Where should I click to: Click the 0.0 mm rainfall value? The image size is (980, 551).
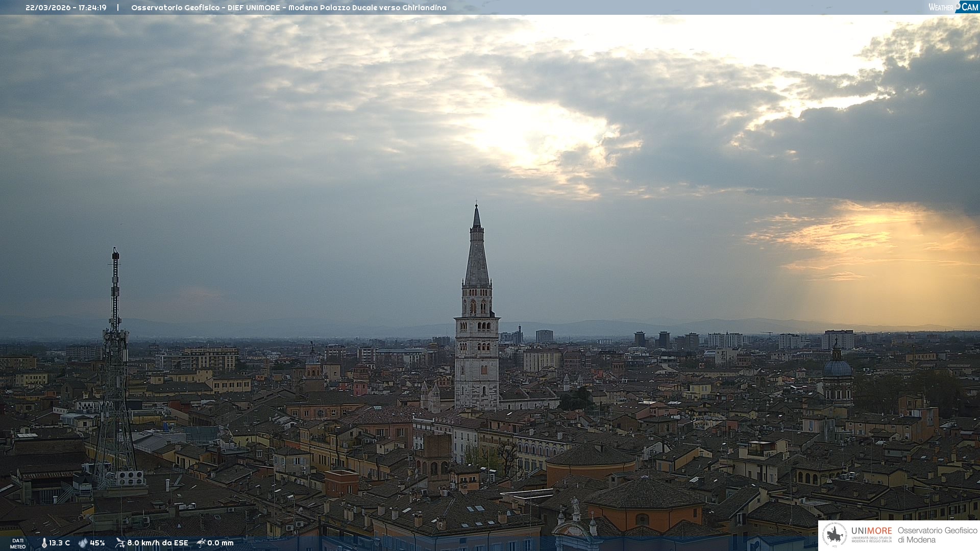click(x=220, y=543)
